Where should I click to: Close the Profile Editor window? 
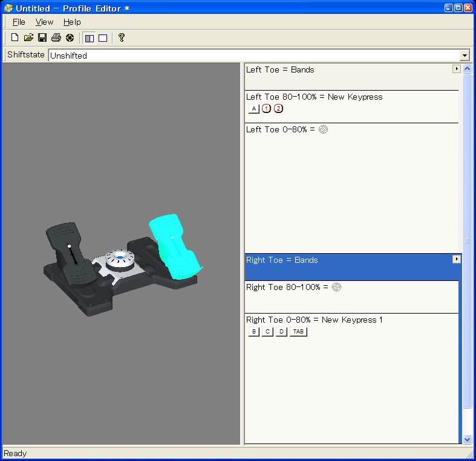pyautogui.click(x=468, y=8)
